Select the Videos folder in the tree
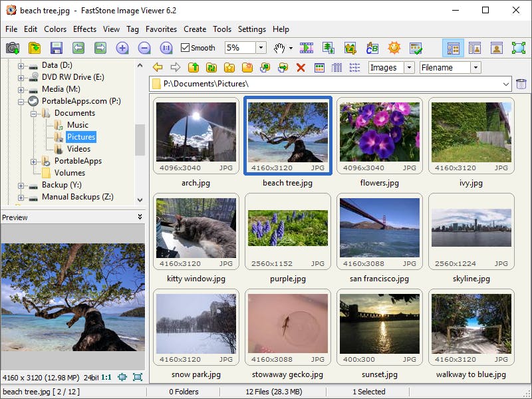 tap(78, 149)
